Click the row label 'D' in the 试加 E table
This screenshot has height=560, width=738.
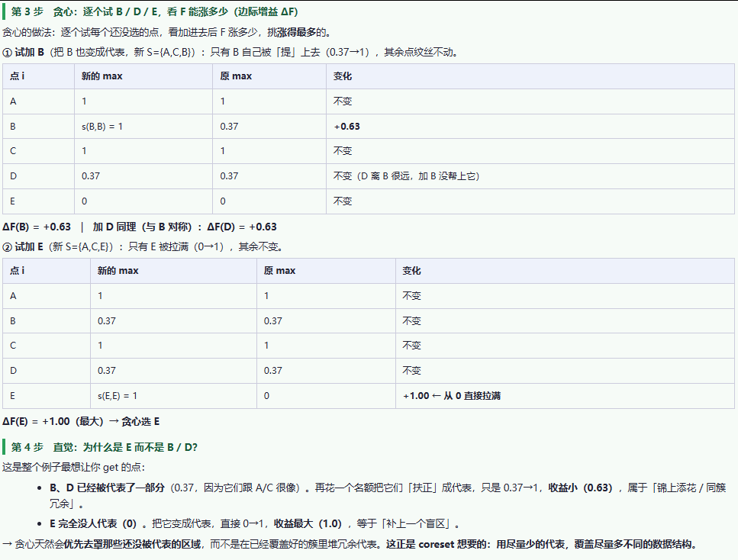[13, 371]
